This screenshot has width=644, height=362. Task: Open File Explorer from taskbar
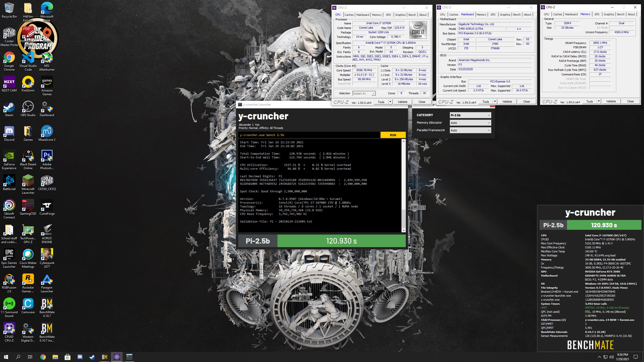click(x=55, y=357)
